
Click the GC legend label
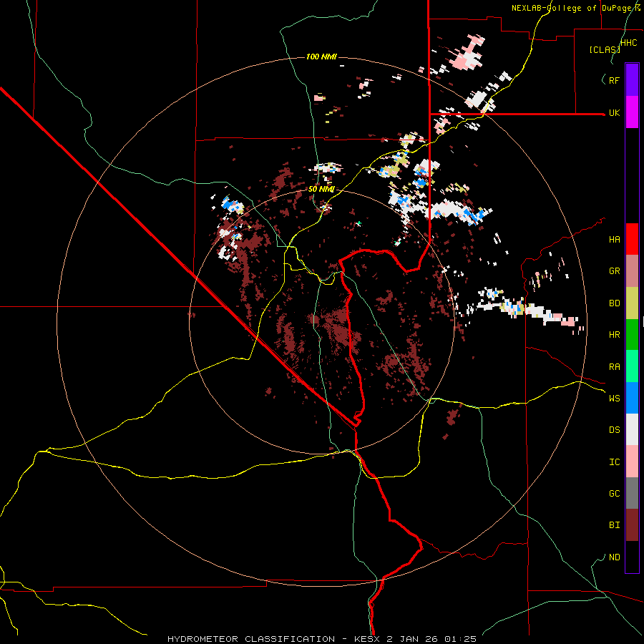pyautogui.click(x=614, y=494)
